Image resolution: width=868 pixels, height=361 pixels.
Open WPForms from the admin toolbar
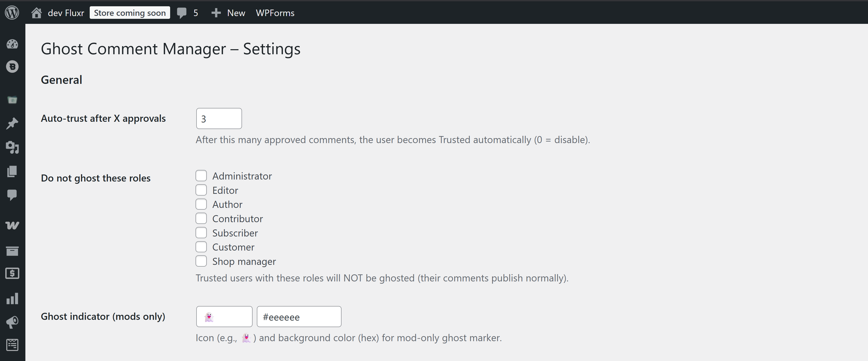pos(275,13)
